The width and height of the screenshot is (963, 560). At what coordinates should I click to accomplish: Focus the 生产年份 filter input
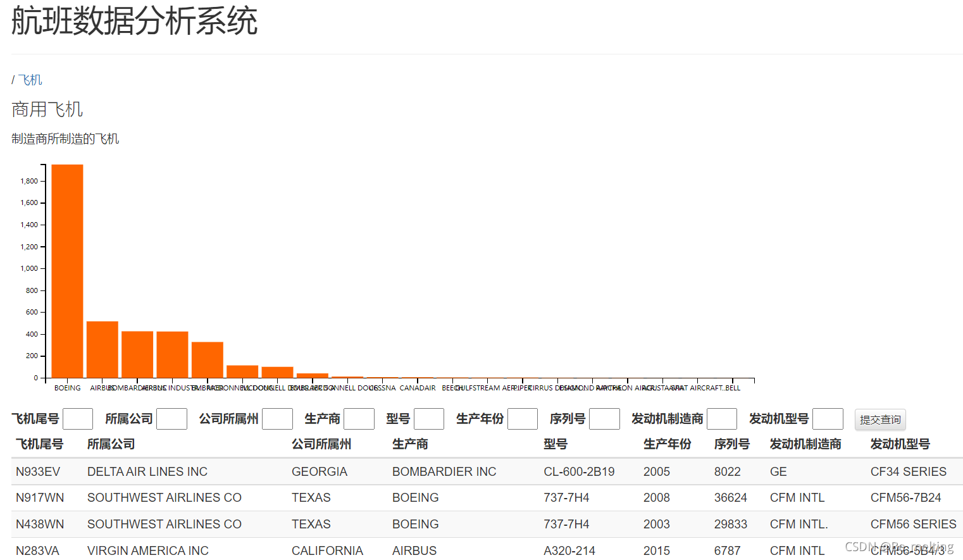pos(523,419)
